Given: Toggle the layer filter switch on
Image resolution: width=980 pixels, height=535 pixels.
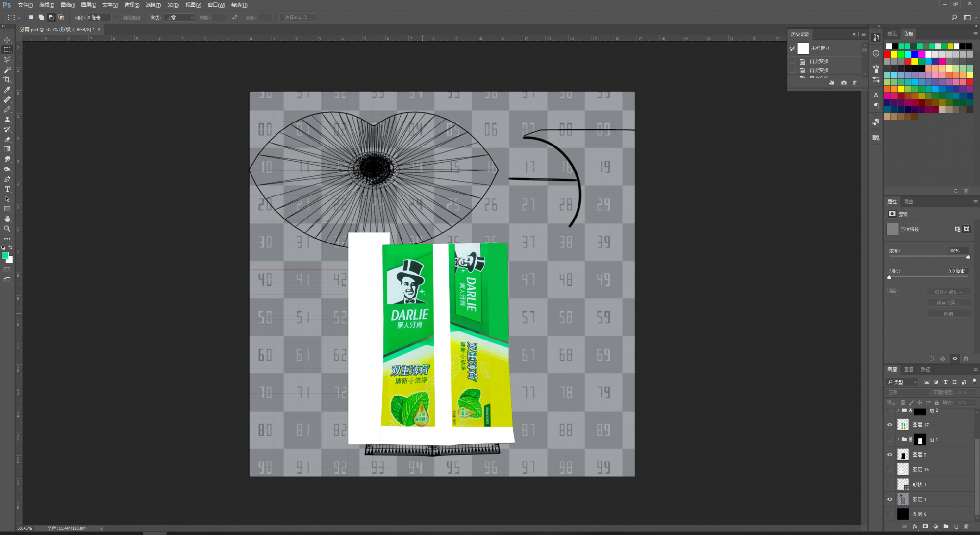Looking at the screenshot, I should pos(974,381).
